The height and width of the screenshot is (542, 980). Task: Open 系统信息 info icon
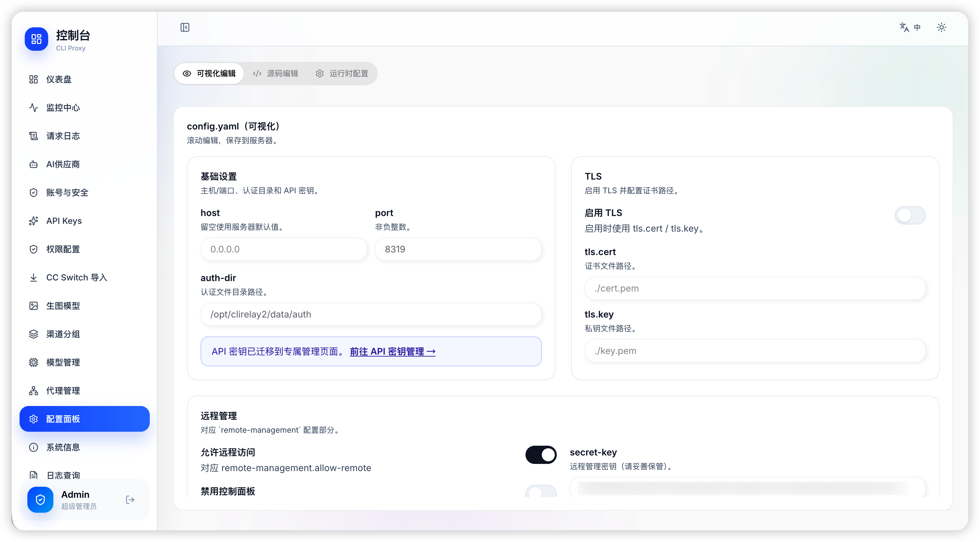click(x=34, y=447)
